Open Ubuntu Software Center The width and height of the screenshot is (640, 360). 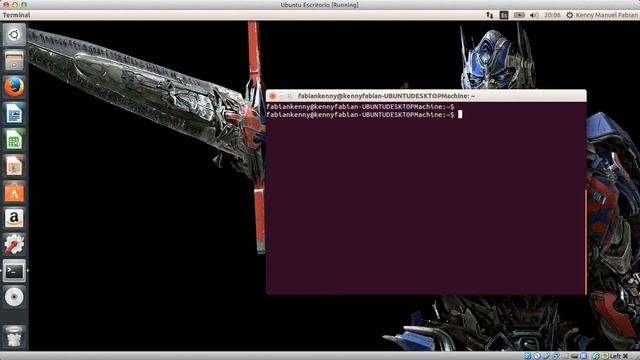pyautogui.click(x=14, y=192)
